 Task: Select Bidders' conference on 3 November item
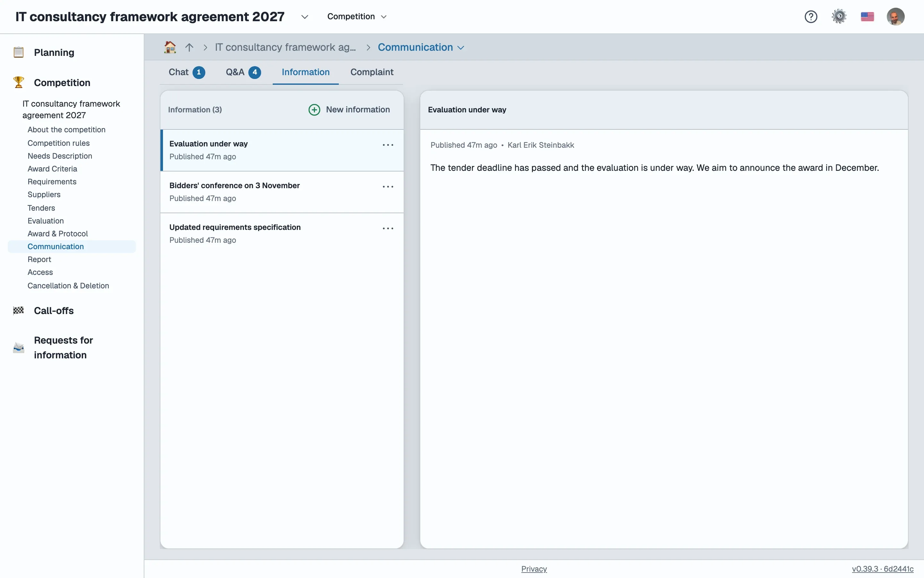(x=282, y=191)
